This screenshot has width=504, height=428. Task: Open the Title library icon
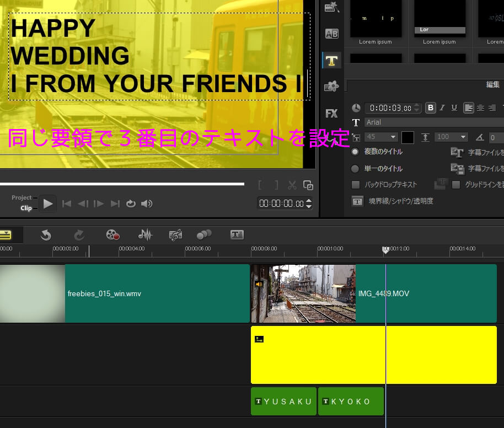click(x=331, y=61)
